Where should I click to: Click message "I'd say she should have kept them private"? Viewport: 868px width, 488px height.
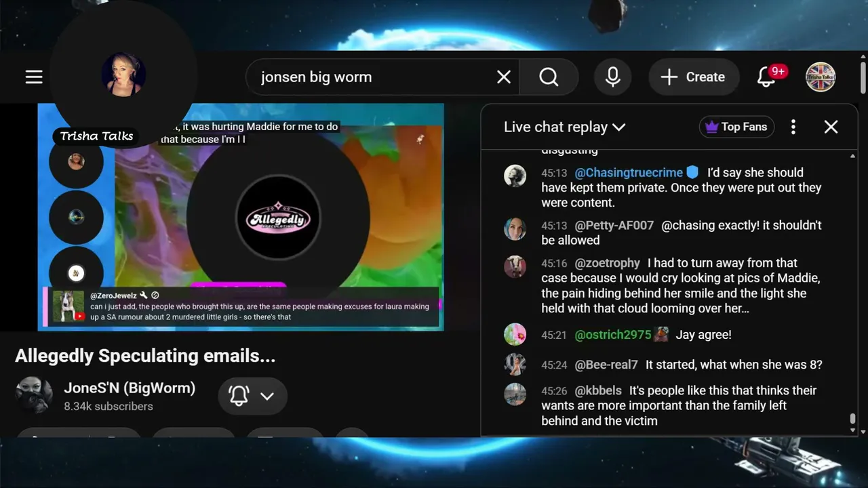click(x=682, y=188)
